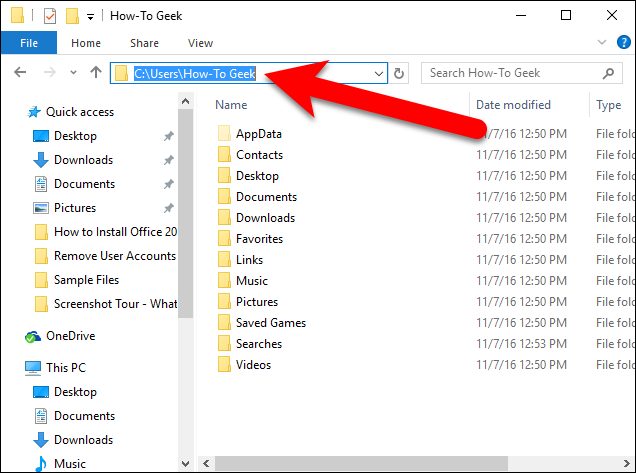Switch to the Share ribbon tab
This screenshot has height=473, width=636.
click(144, 43)
